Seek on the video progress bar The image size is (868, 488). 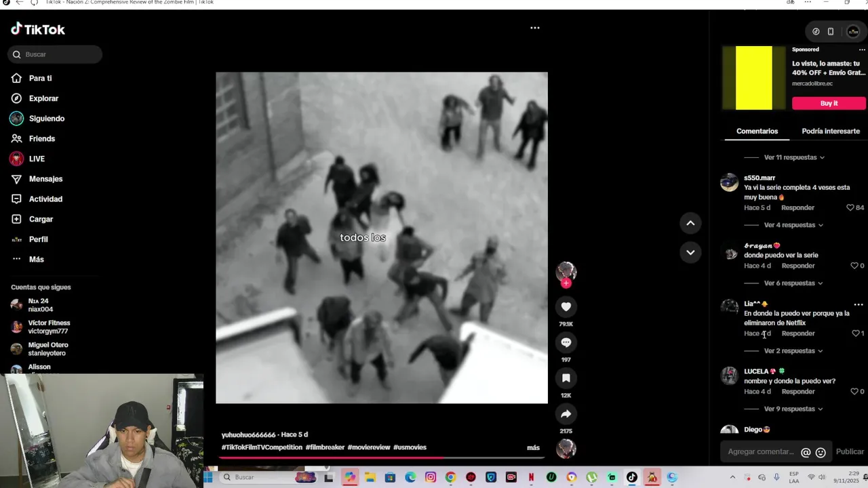[x=381, y=457]
